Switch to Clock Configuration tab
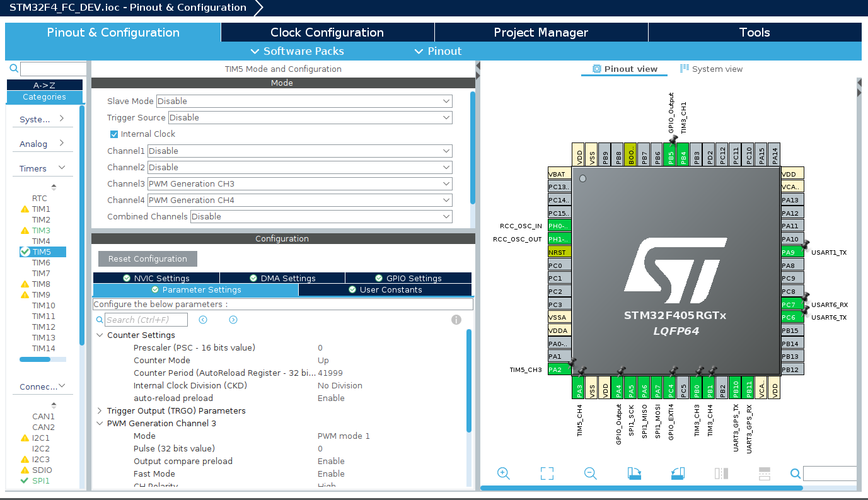Image resolution: width=868 pixels, height=500 pixels. point(327,32)
